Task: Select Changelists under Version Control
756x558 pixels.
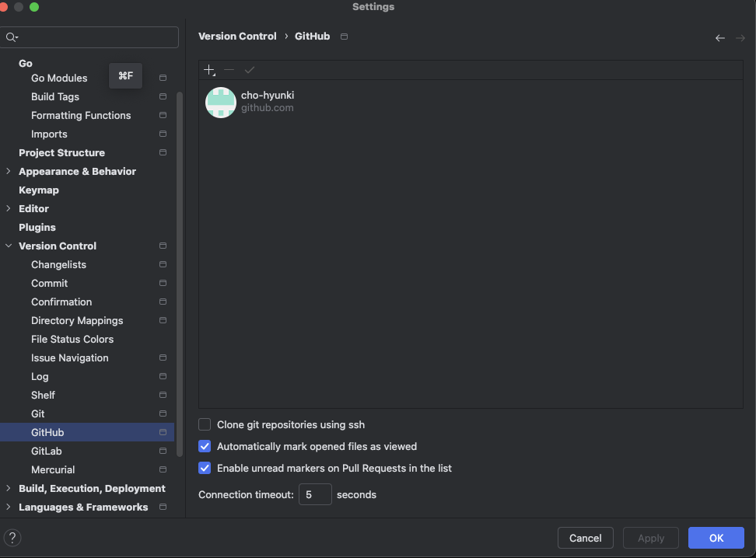Action: (59, 264)
